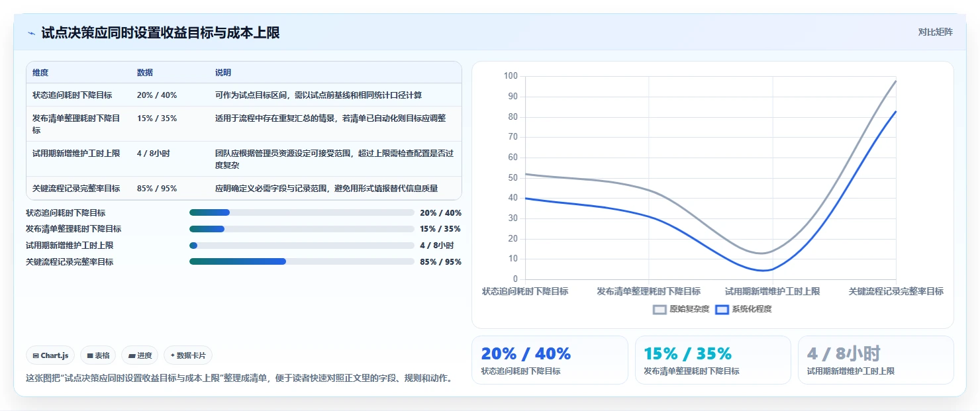
Task: Click the 对比矩阵 label
Action: (x=935, y=32)
